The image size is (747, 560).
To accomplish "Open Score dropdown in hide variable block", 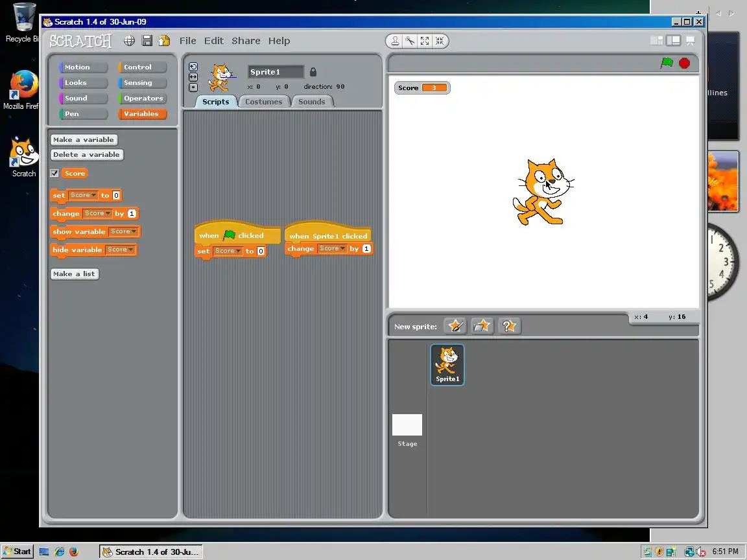I will (120, 250).
